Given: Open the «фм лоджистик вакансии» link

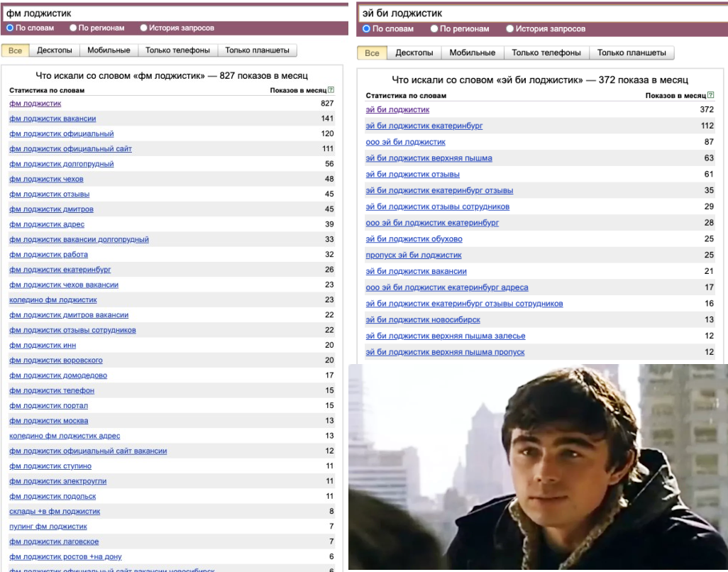Looking at the screenshot, I should pos(53,119).
